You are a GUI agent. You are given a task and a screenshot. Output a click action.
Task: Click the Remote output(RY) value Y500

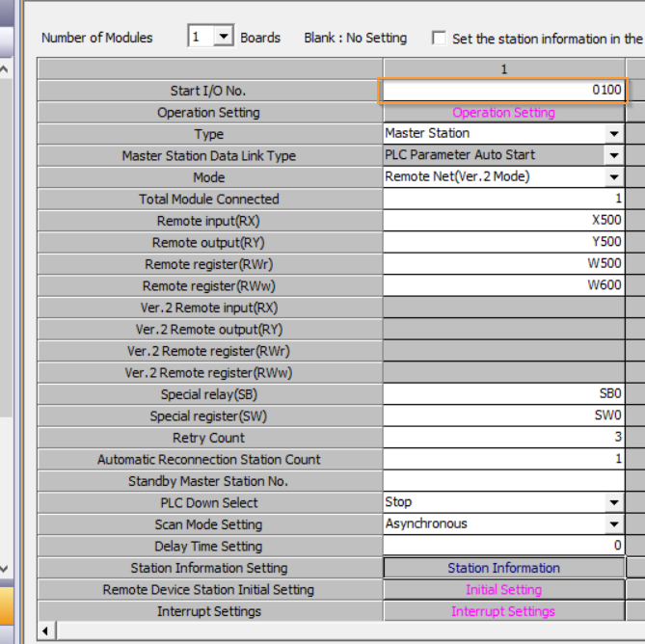pos(503,242)
